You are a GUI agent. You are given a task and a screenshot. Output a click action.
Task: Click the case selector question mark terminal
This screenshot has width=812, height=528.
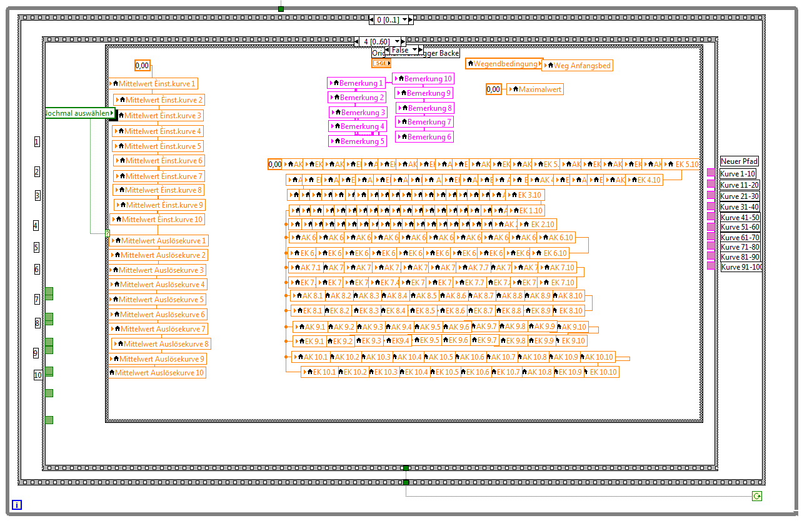click(x=107, y=233)
